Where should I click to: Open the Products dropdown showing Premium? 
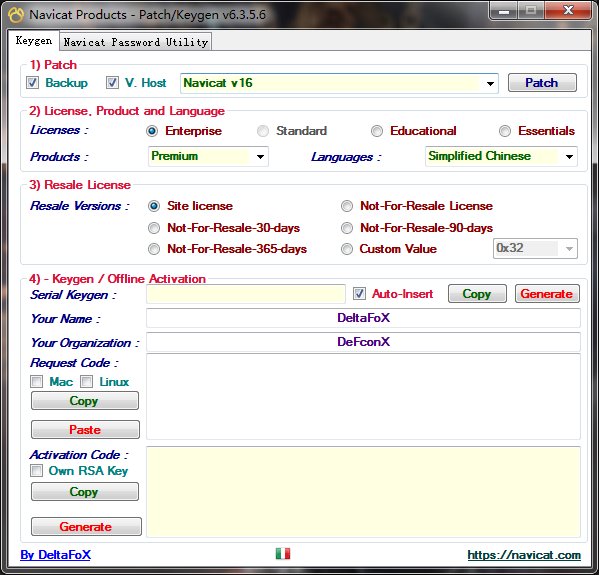pyautogui.click(x=208, y=156)
